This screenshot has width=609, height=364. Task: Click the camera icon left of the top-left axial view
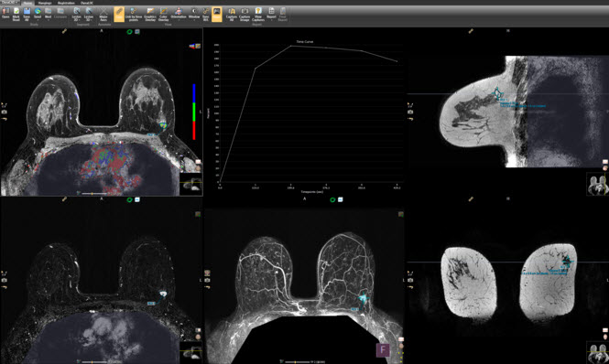click(4, 112)
